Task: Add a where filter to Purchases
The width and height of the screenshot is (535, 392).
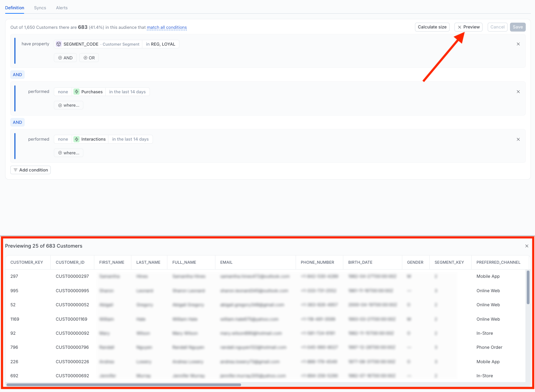Action: (69, 105)
